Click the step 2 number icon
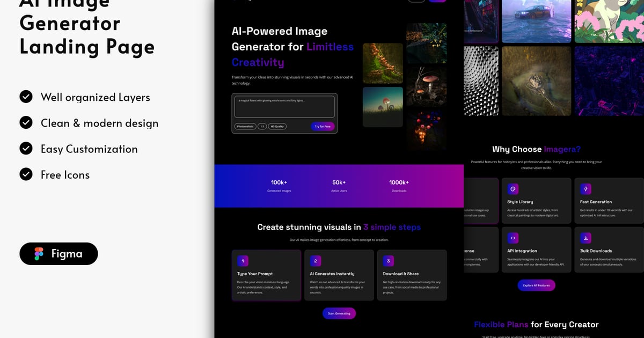This screenshot has height=338, width=644. 316,261
